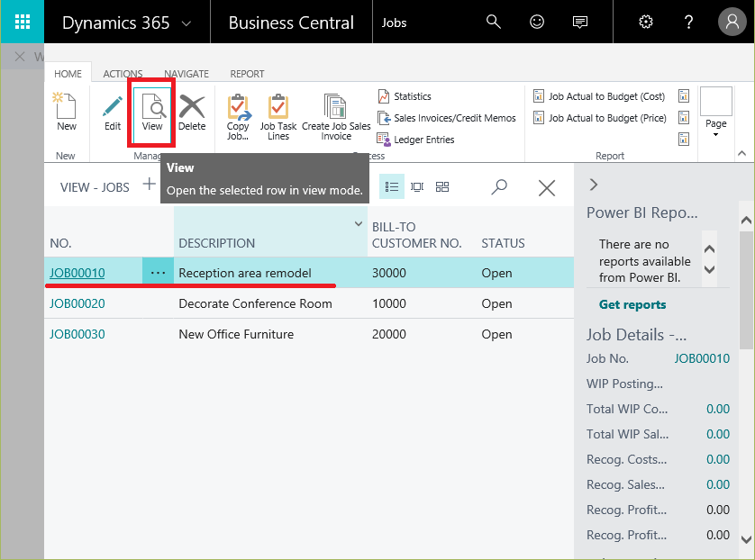The image size is (755, 560).
Task: Click Create Job Sales Invoice
Action: 336,117
